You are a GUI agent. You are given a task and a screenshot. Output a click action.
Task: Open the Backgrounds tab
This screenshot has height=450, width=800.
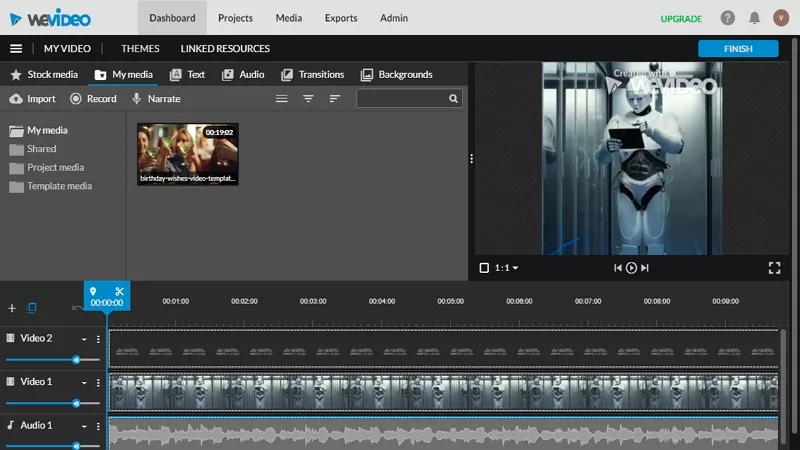tap(396, 74)
